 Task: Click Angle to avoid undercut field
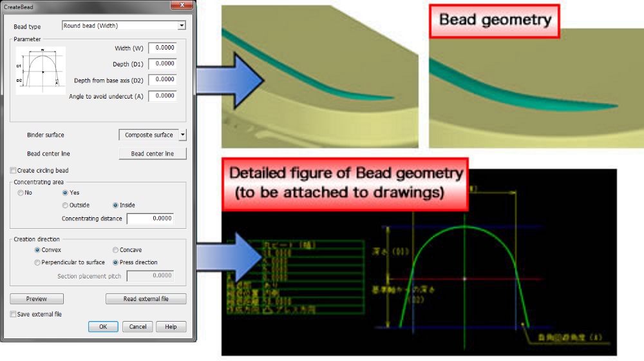162,96
